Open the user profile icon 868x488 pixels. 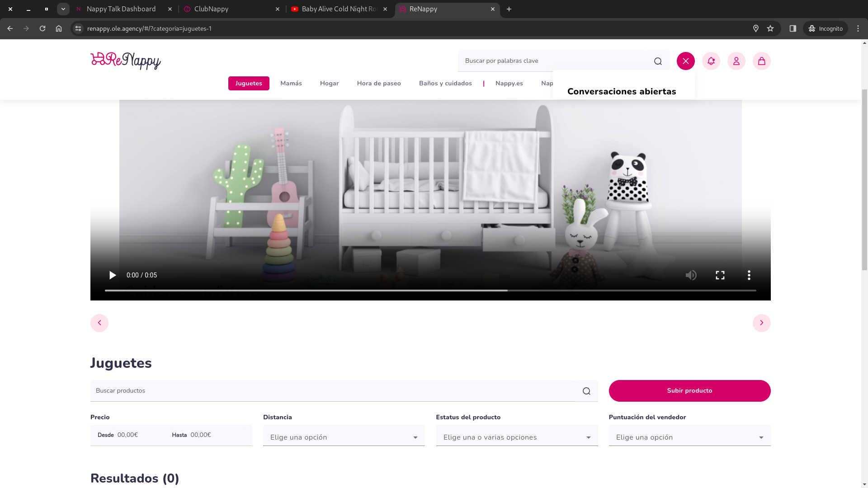pyautogui.click(x=736, y=61)
